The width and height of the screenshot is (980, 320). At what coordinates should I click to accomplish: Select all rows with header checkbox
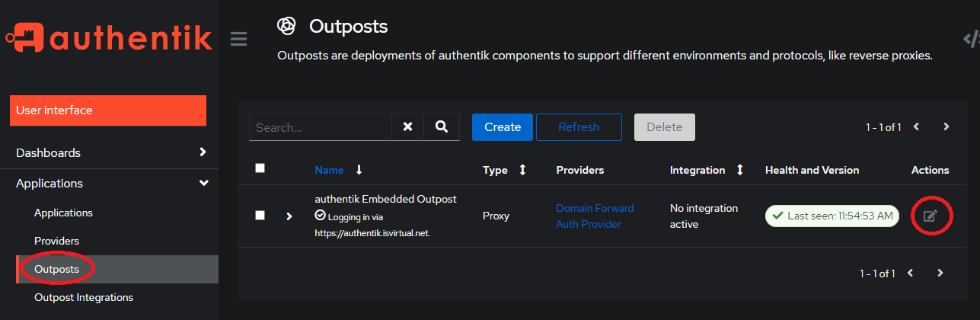point(260,168)
